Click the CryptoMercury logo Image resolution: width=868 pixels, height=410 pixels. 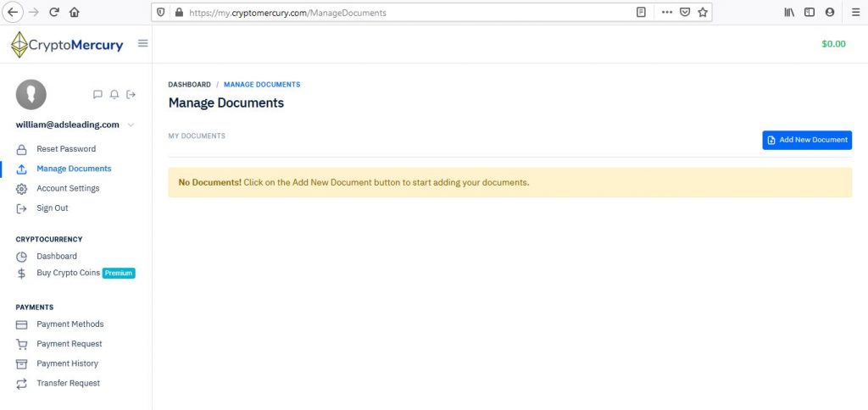coord(67,44)
